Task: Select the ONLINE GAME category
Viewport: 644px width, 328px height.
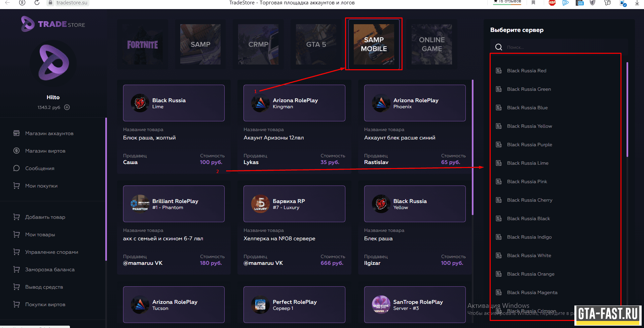Action: pos(432,44)
